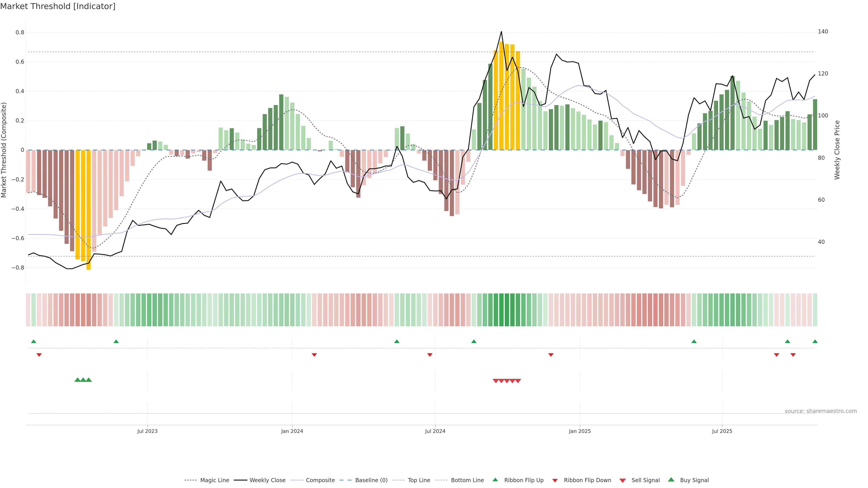Click the Weekly Close Price axis title
868x488 pixels.
coord(837,150)
